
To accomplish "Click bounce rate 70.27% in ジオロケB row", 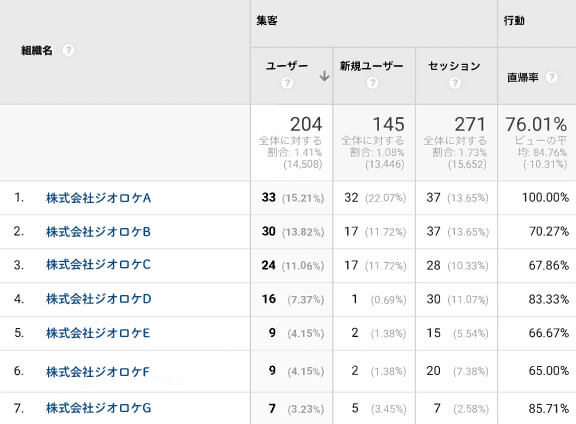I will point(549,231).
